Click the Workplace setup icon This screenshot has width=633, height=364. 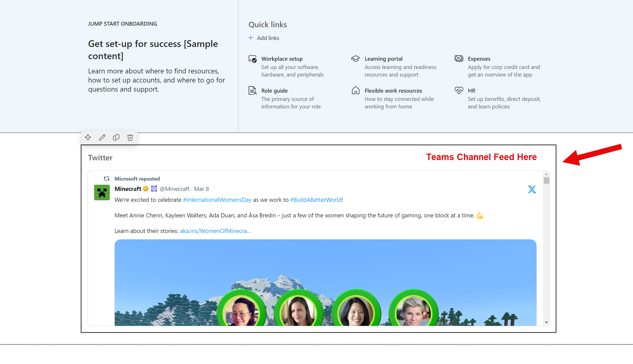point(252,59)
